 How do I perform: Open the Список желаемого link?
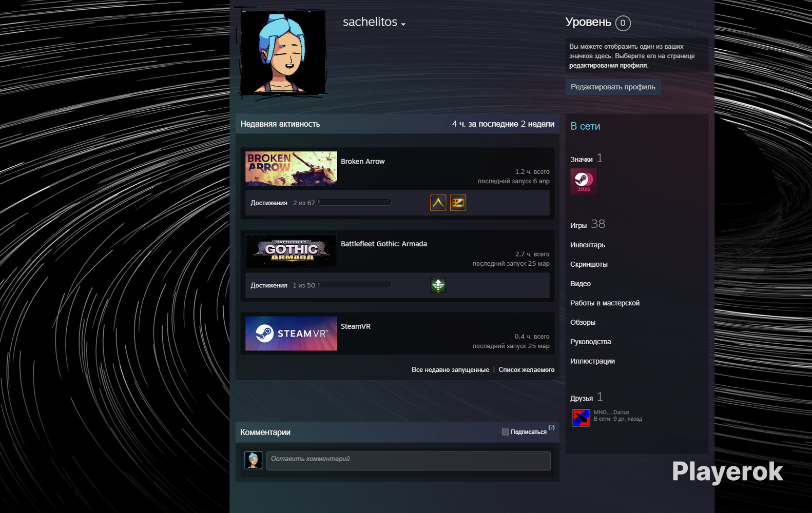pos(527,370)
